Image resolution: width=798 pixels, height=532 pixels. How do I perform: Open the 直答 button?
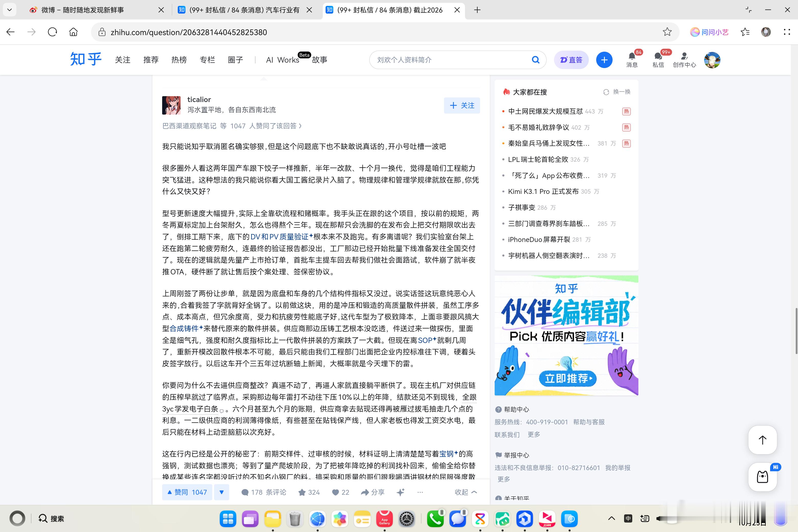coord(571,60)
